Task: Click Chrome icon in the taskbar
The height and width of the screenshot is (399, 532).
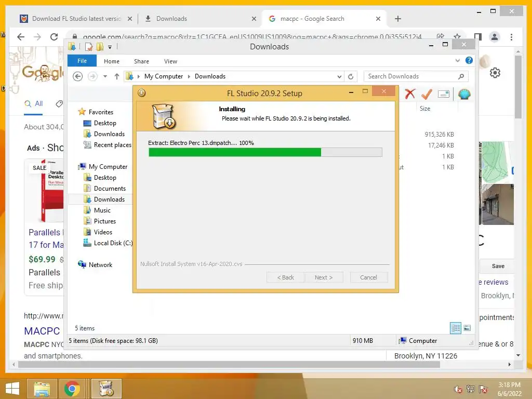Action: (72, 389)
